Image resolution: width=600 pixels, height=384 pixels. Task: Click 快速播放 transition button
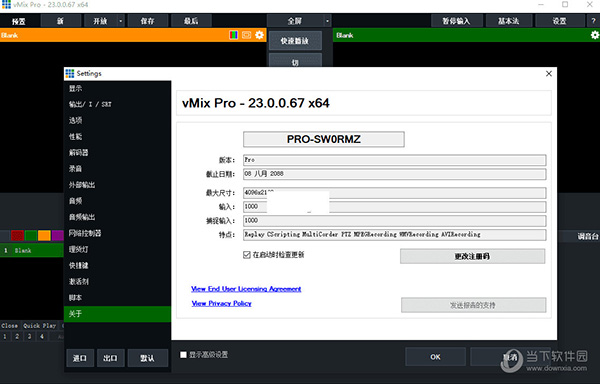click(x=295, y=41)
